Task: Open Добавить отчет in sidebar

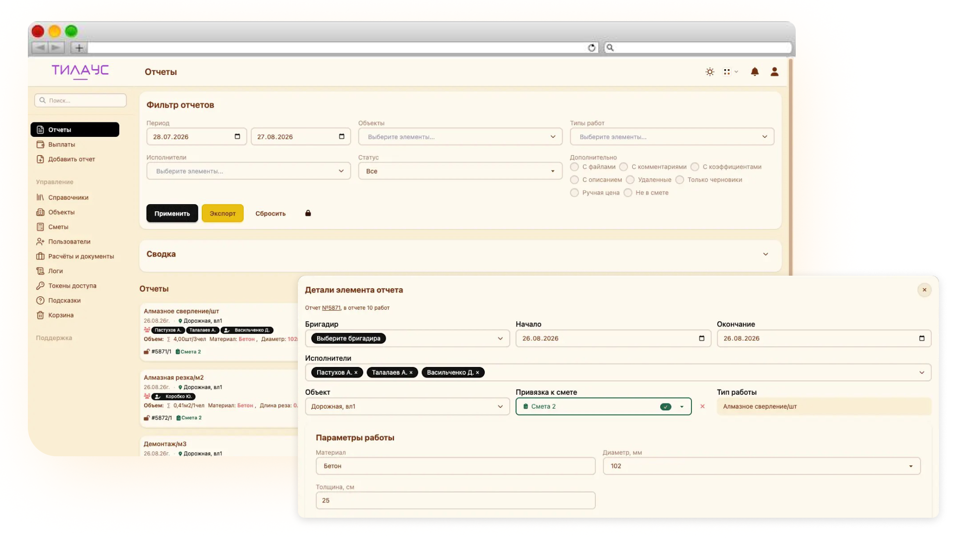Action: point(72,159)
